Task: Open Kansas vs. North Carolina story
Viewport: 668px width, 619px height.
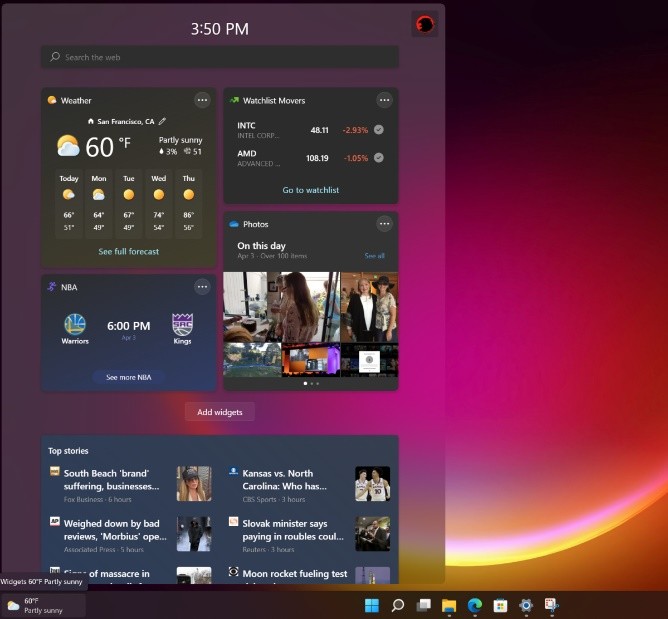Action: coord(285,480)
